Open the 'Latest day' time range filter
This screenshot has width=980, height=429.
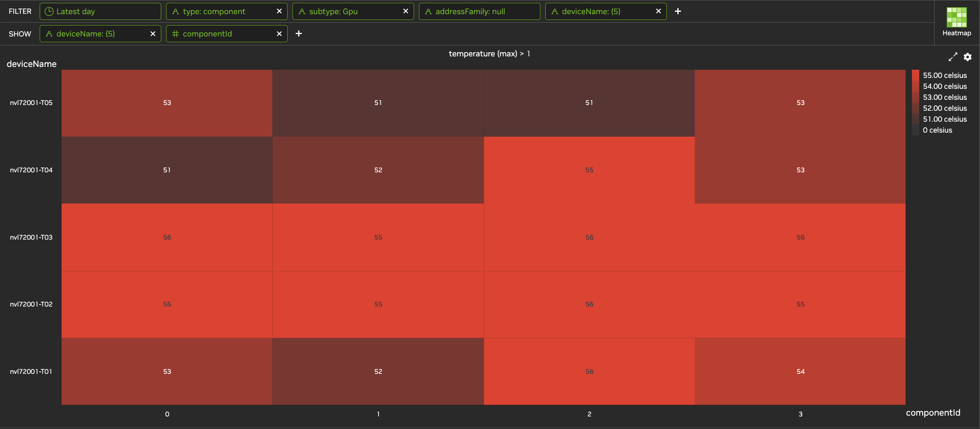click(100, 11)
